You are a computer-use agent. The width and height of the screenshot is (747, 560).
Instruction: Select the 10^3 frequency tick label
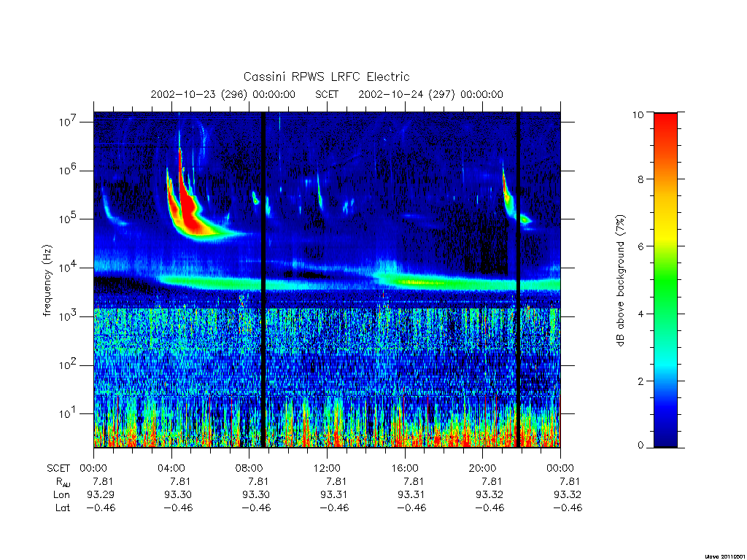click(x=68, y=316)
